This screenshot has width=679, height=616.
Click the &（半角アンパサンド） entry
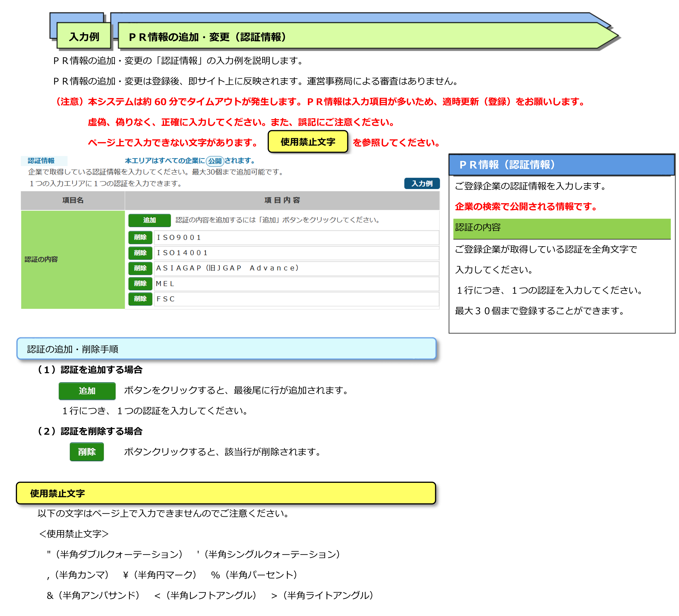click(x=93, y=595)
